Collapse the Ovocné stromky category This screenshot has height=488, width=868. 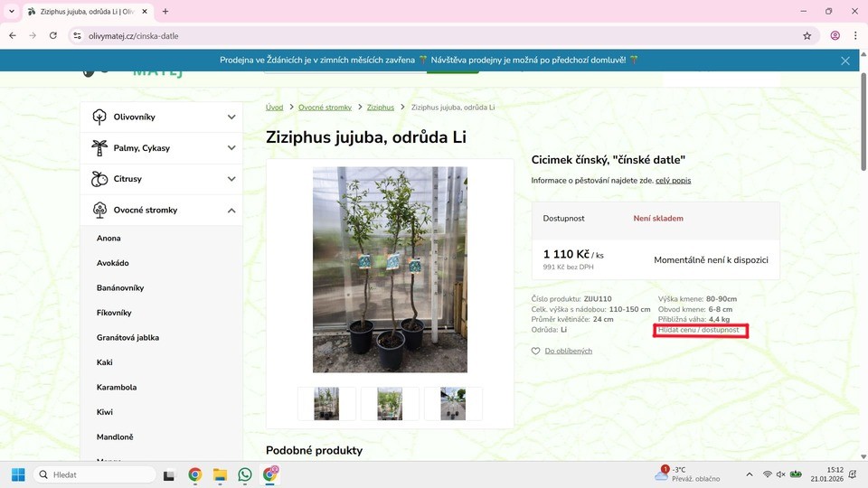(231, 211)
